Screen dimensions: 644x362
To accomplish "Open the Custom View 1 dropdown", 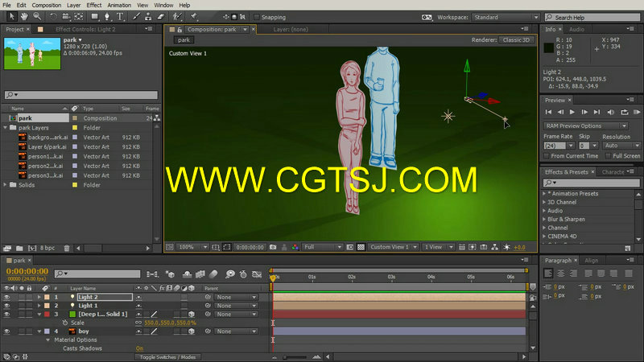I will 393,247.
